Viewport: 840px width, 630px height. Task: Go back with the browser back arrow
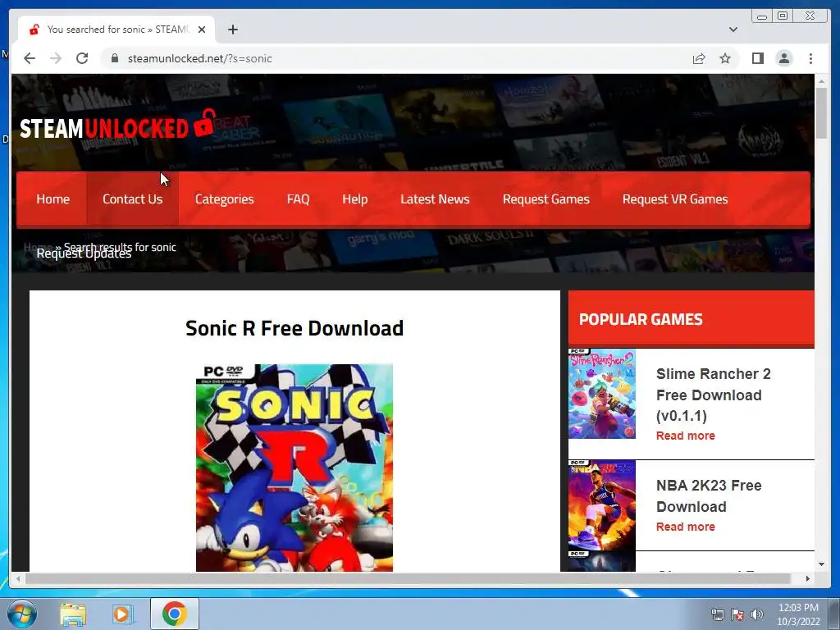click(30, 58)
